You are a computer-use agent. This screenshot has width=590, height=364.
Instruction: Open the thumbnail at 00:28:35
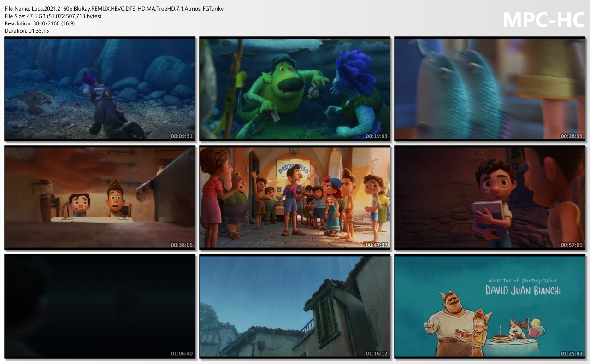pos(490,89)
